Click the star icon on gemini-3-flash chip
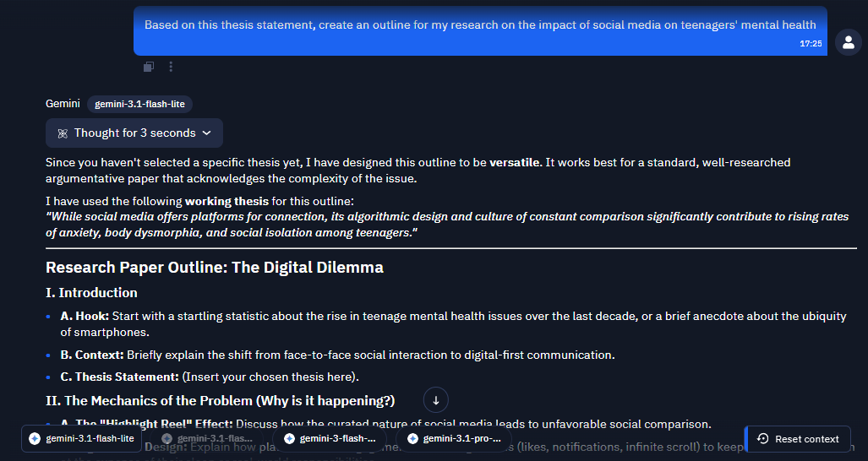 289,439
